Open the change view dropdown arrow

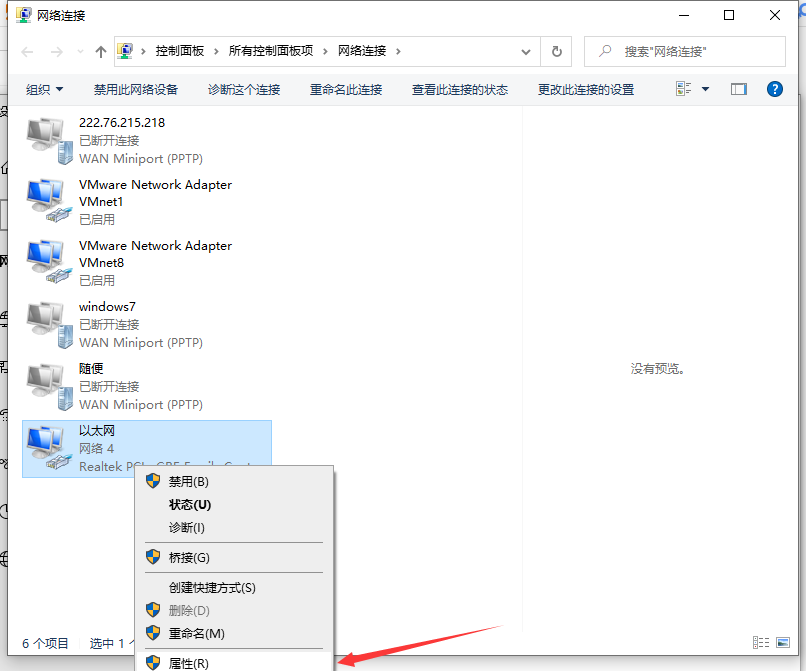point(705,89)
